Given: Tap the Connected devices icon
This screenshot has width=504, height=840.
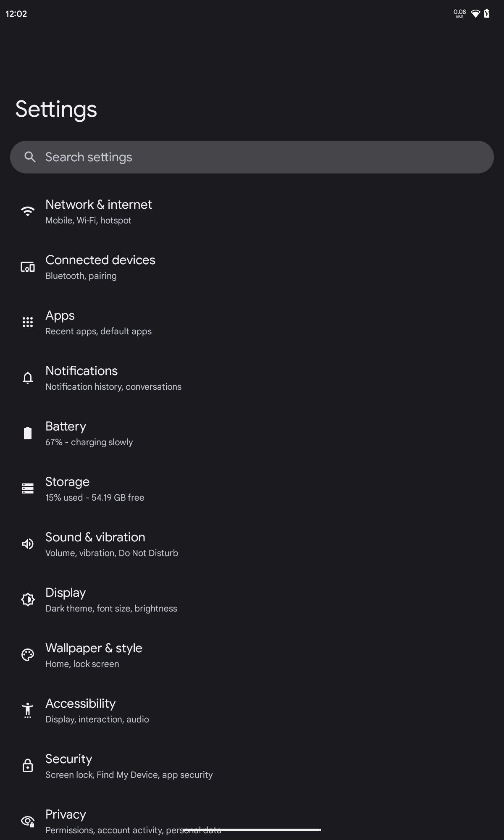Looking at the screenshot, I should 28,267.
